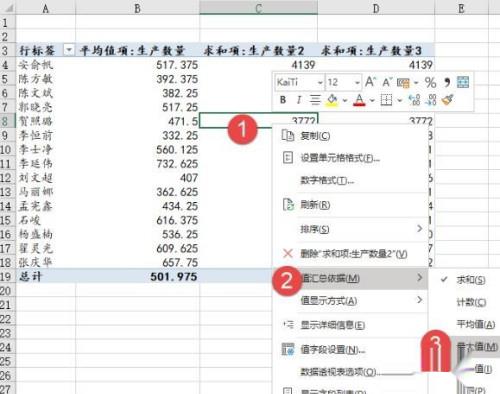
Task: Choose 计数(C) summarize option
Action: pos(471,302)
